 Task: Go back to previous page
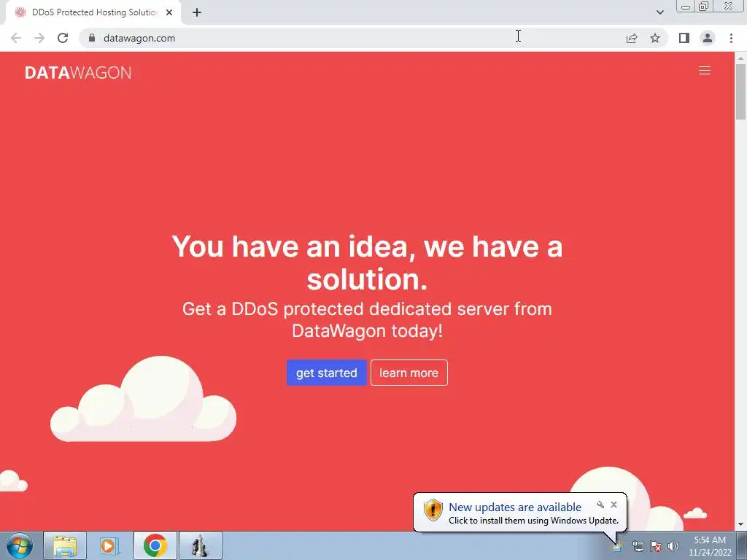pyautogui.click(x=16, y=38)
